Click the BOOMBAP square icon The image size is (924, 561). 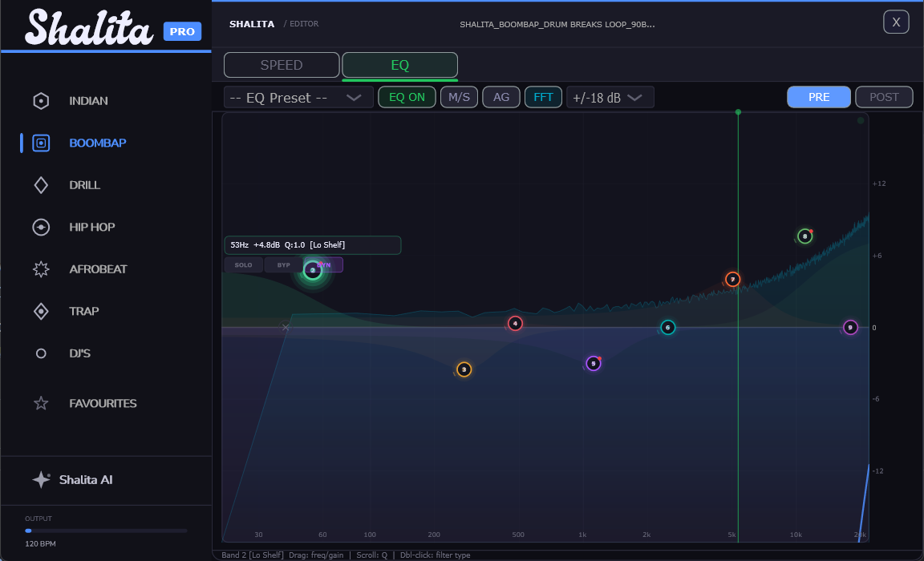41,143
